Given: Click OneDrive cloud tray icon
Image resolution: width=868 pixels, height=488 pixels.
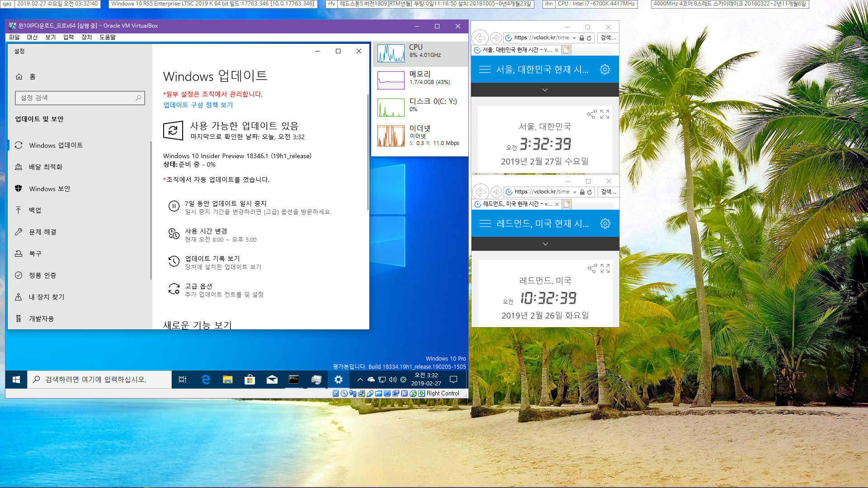Looking at the screenshot, I should [371, 380].
